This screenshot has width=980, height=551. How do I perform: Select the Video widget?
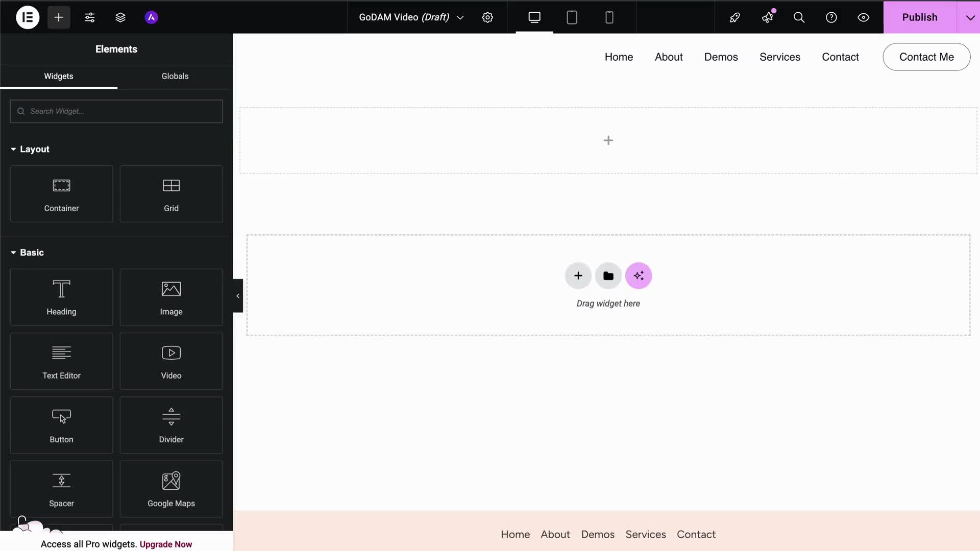[171, 361]
